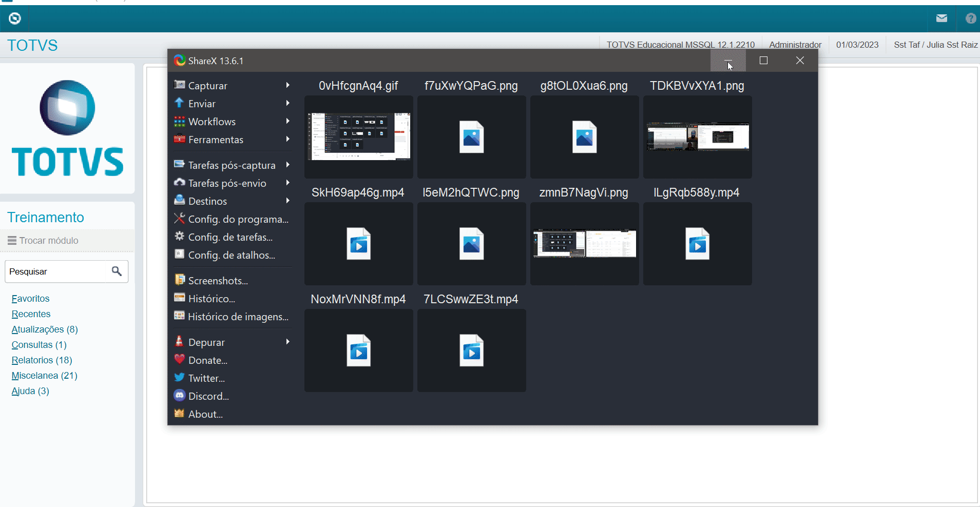Click the Twitter bird icon

point(179,377)
